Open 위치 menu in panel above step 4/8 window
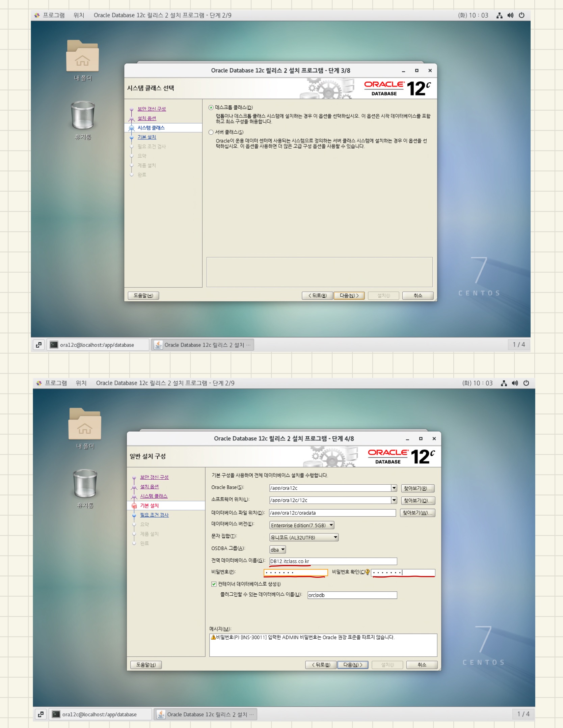The height and width of the screenshot is (728, 563). click(81, 383)
